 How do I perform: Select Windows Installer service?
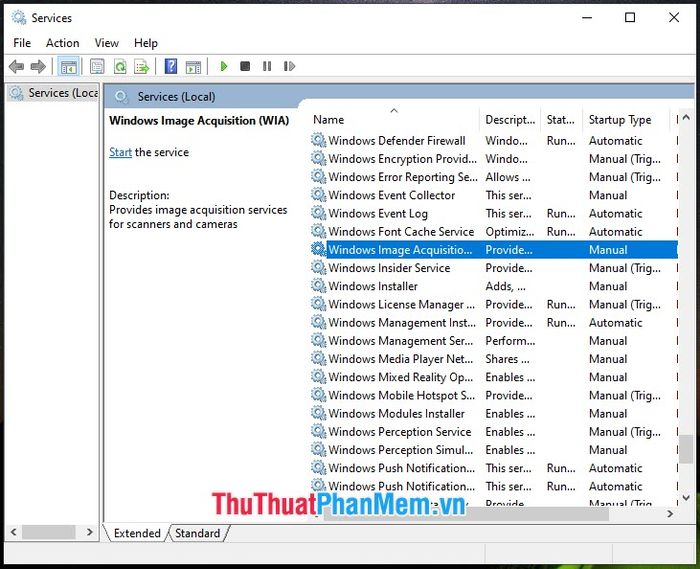pos(493,286)
